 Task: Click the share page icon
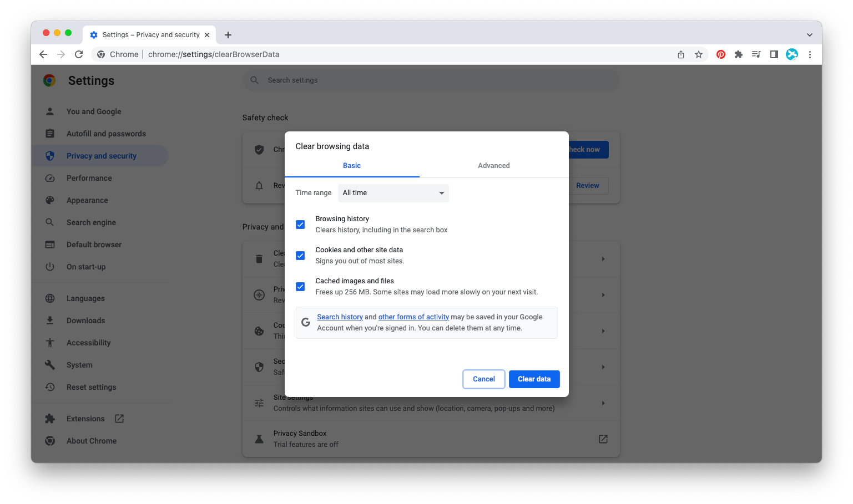click(x=681, y=54)
